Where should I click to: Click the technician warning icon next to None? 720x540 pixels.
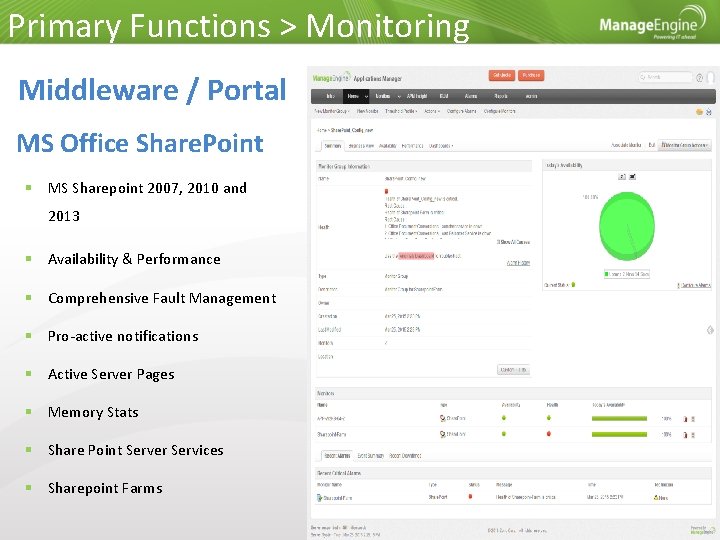click(x=656, y=498)
